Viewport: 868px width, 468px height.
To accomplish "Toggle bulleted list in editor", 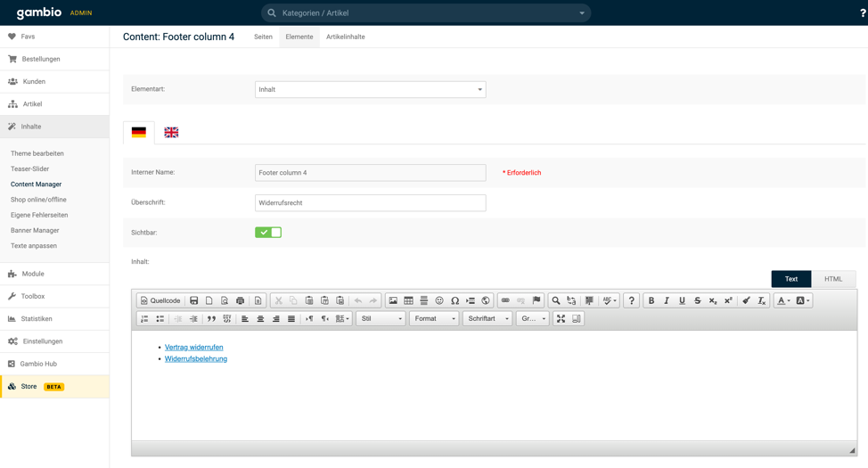I will coord(160,319).
